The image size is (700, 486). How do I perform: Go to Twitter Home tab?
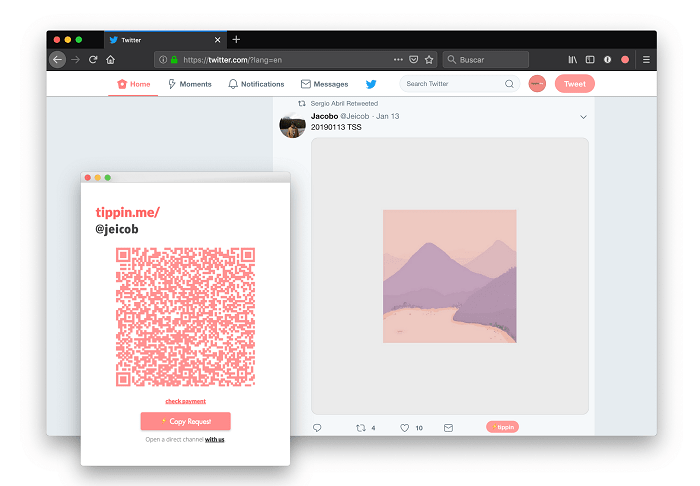pyautogui.click(x=133, y=84)
